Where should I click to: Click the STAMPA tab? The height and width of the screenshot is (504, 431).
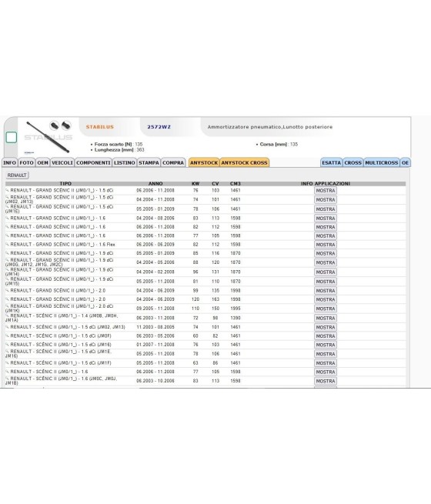click(149, 162)
